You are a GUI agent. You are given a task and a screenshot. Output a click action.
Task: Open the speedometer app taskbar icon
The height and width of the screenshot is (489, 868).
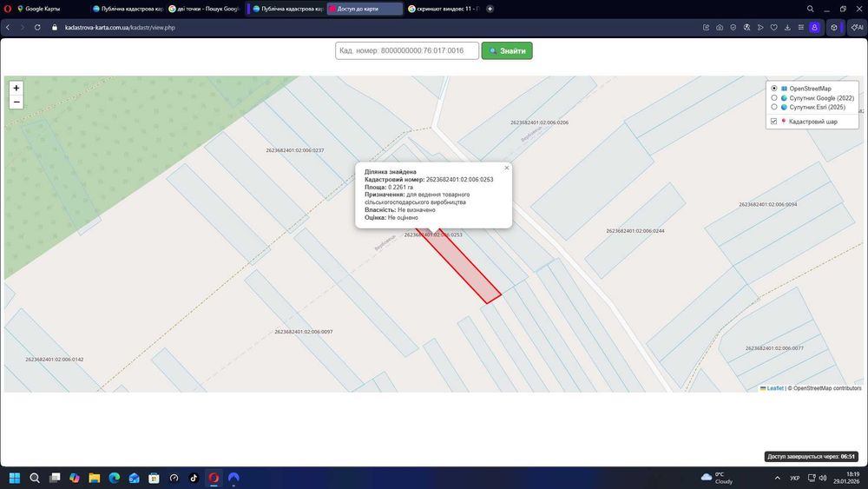tap(174, 478)
